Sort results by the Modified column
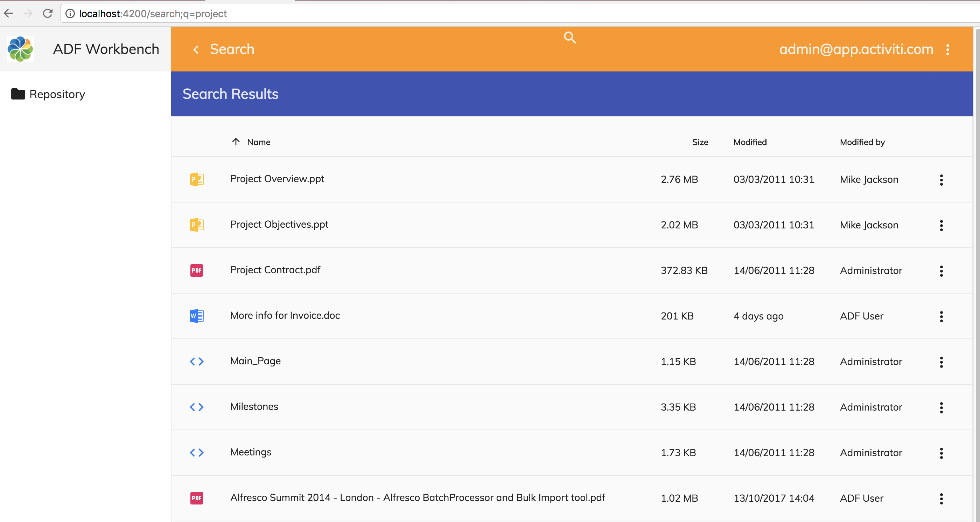Viewport: 980px width, 522px height. (749, 142)
